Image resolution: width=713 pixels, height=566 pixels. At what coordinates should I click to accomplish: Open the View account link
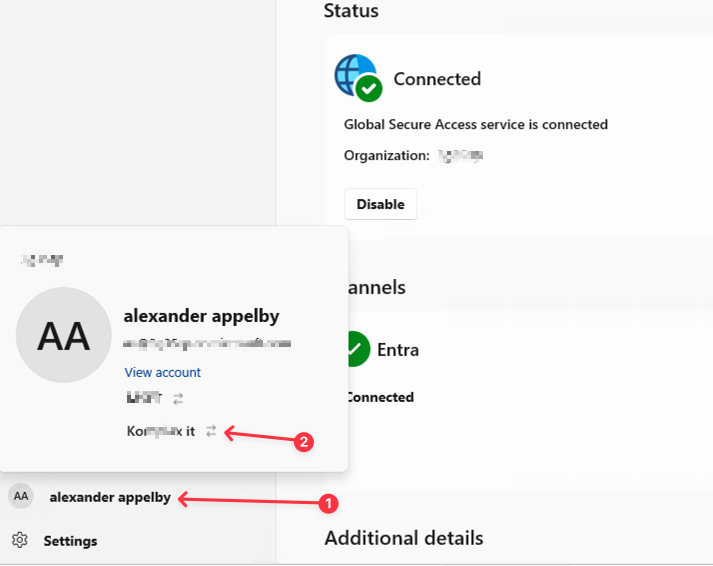pos(162,372)
